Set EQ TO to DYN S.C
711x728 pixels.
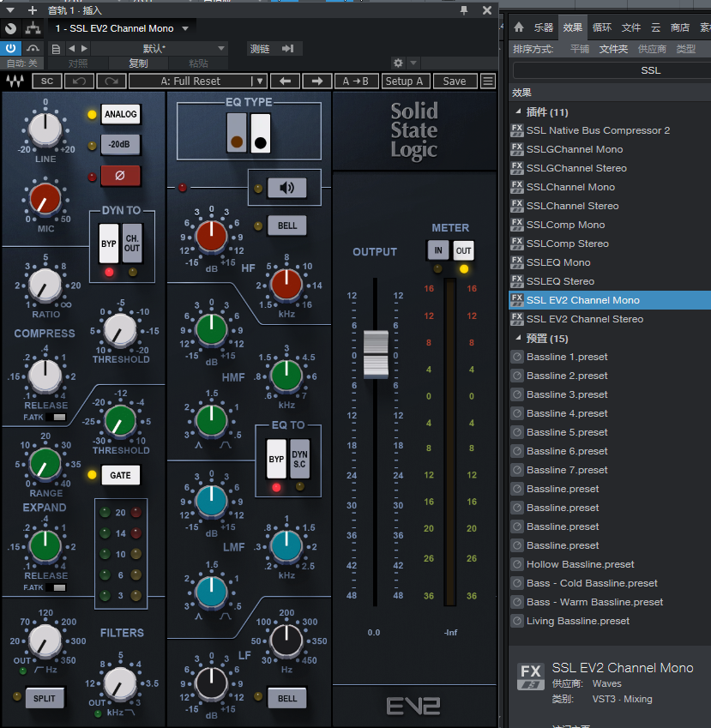(299, 459)
